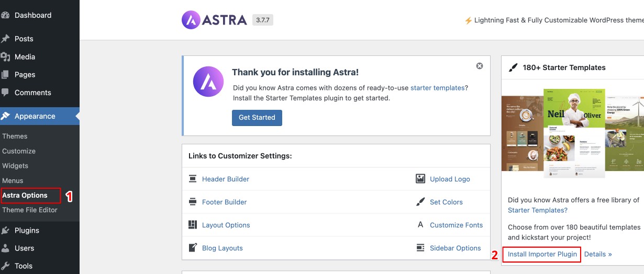Image resolution: width=644 pixels, height=274 pixels.
Task: Click the Pages icon in sidebar
Action: tap(5, 74)
